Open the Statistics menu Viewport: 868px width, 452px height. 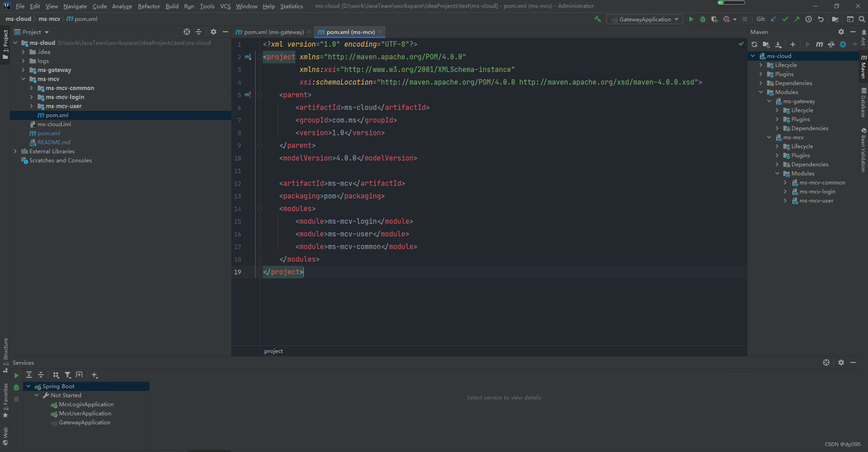[292, 6]
